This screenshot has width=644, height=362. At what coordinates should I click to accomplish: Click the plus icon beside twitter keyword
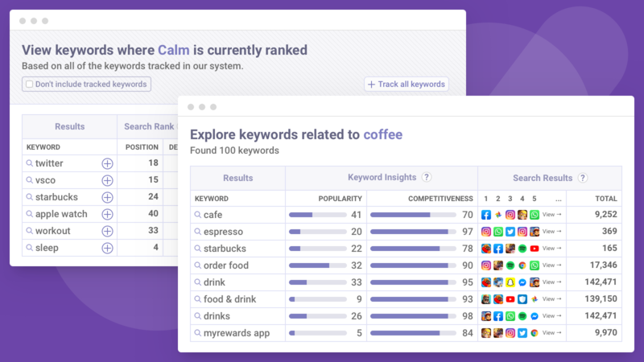107,163
